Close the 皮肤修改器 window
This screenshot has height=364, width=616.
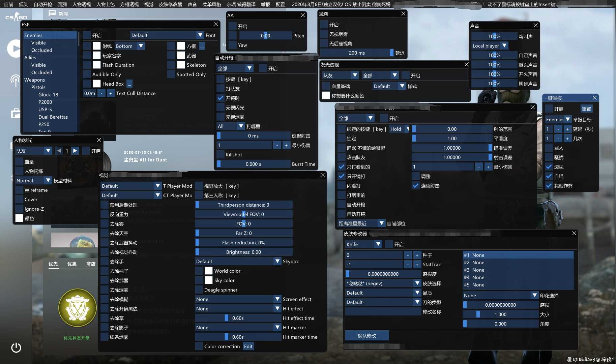[x=574, y=233]
